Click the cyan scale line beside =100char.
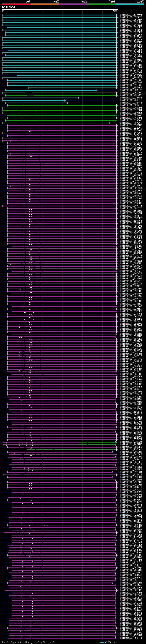146x644 pixels. coord(102,642)
